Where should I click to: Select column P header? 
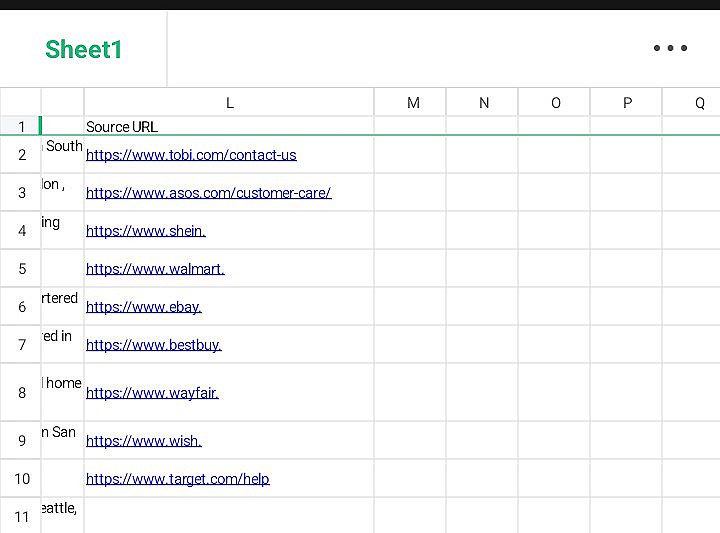tap(626, 102)
